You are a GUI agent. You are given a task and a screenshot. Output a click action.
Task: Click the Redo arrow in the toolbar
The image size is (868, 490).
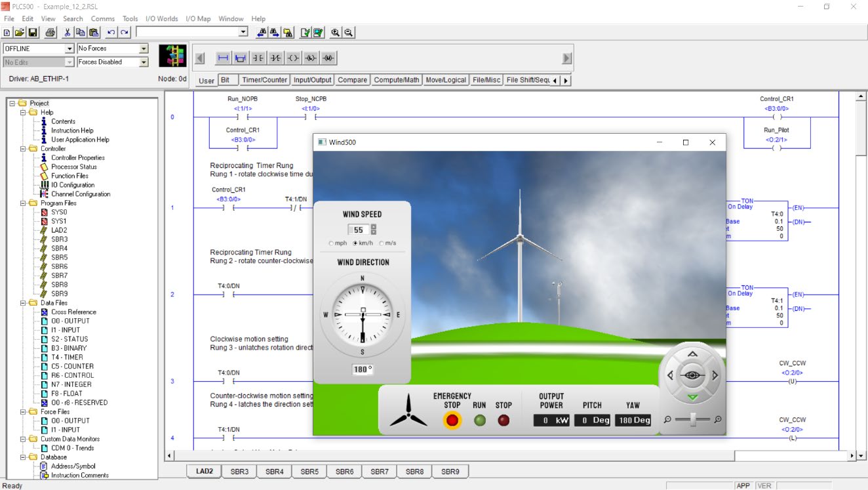124,32
